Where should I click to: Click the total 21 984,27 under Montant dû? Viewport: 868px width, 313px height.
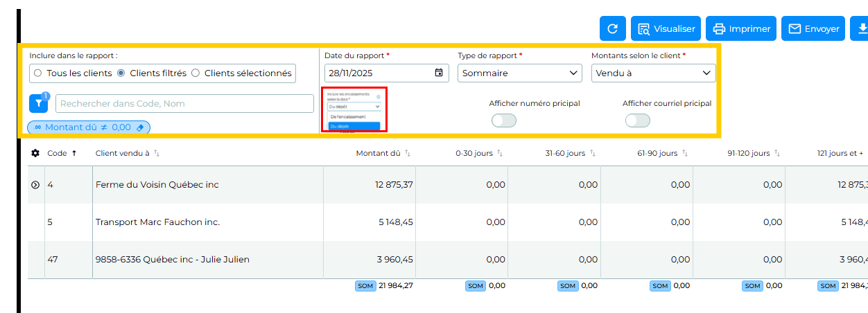[396, 285]
